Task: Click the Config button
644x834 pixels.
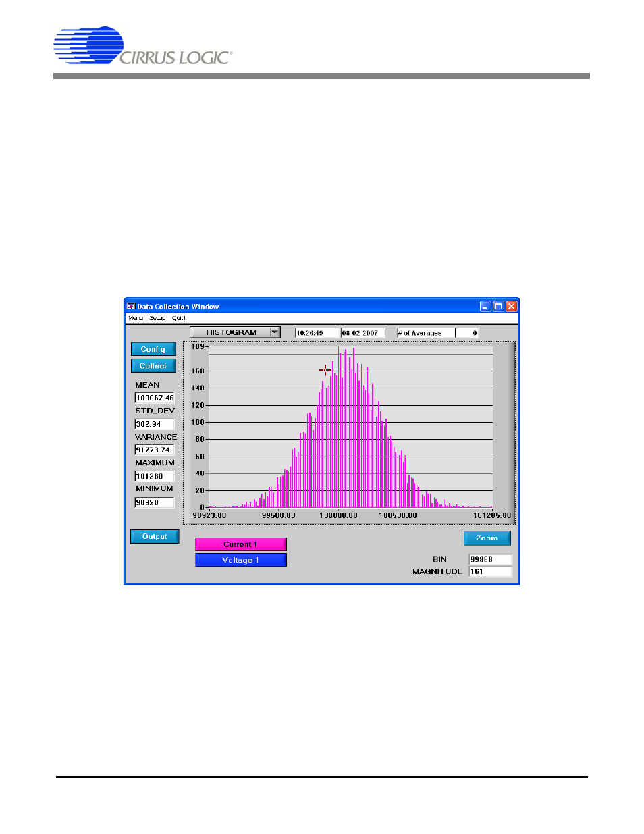Action: pyautogui.click(x=153, y=349)
